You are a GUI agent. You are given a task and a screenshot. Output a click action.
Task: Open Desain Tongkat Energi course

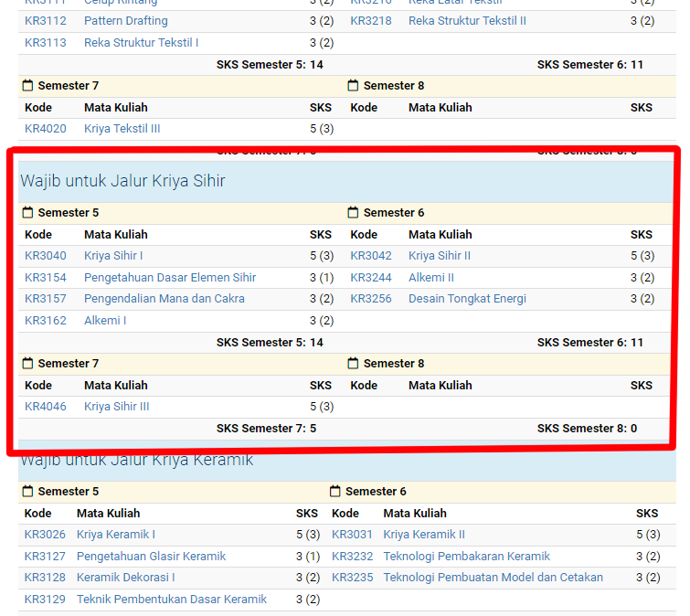(x=467, y=298)
